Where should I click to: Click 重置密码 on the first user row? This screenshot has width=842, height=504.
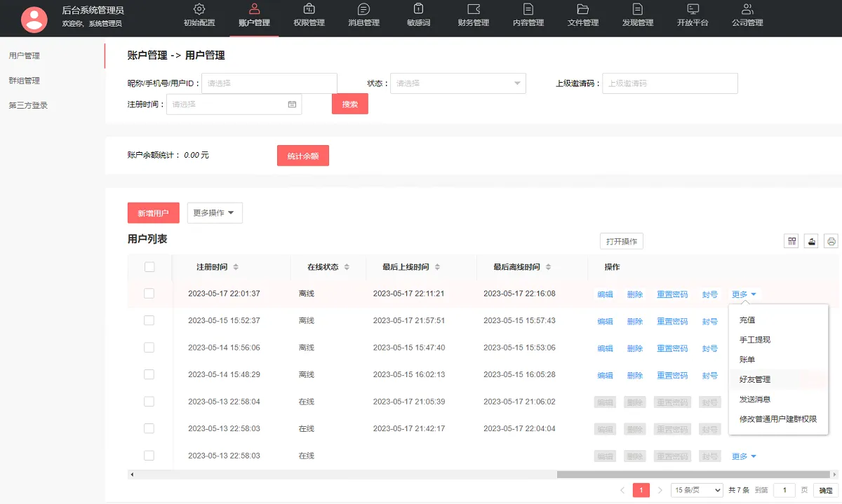(671, 293)
